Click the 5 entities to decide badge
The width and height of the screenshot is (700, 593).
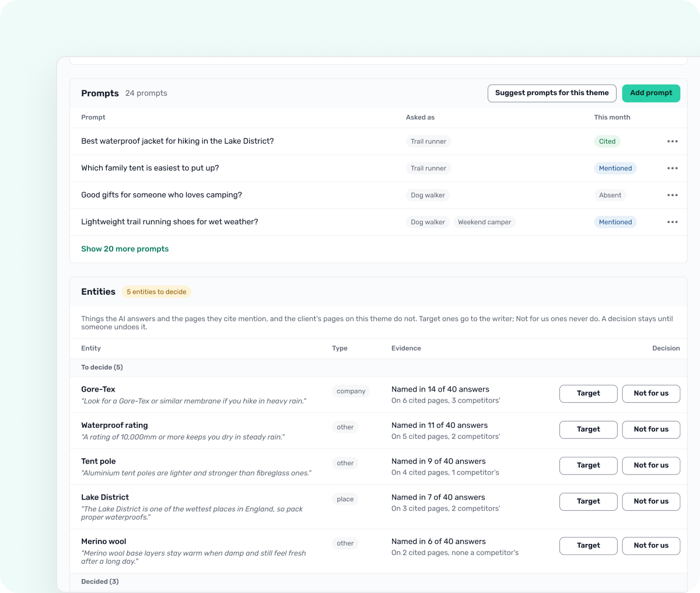pyautogui.click(x=156, y=292)
